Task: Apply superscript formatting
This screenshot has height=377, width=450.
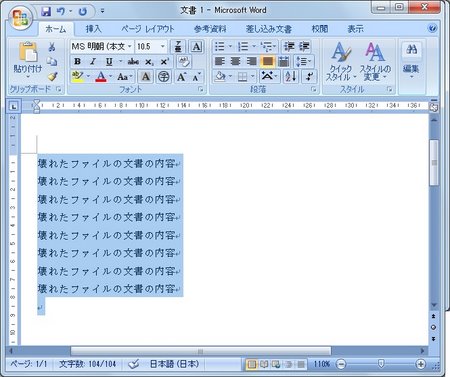Action: pyautogui.click(x=164, y=62)
